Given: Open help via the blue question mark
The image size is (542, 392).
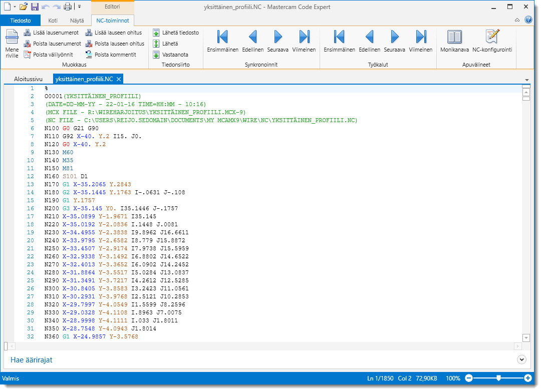Looking at the screenshot, I should coord(528,20).
